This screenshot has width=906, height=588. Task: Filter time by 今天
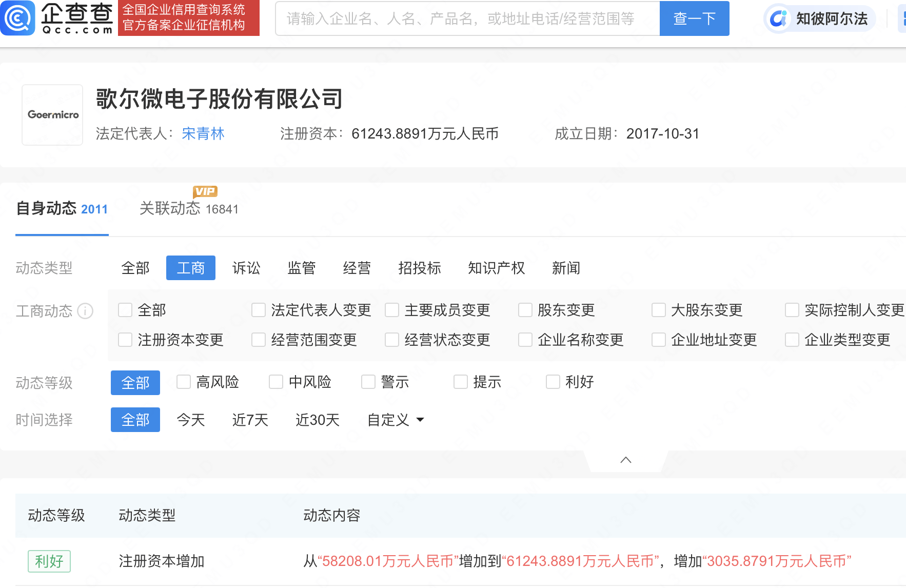coord(191,420)
